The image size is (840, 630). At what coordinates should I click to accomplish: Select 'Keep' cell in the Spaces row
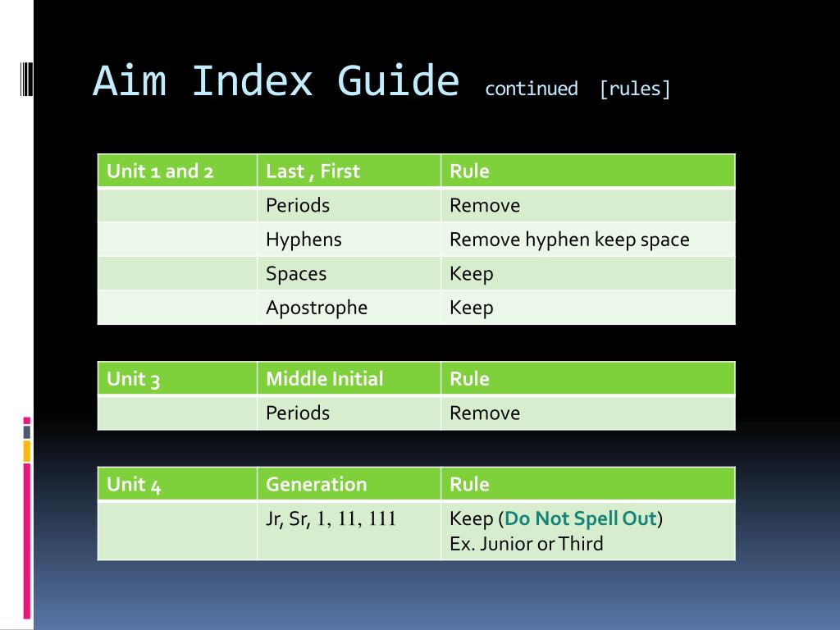[x=588, y=273]
